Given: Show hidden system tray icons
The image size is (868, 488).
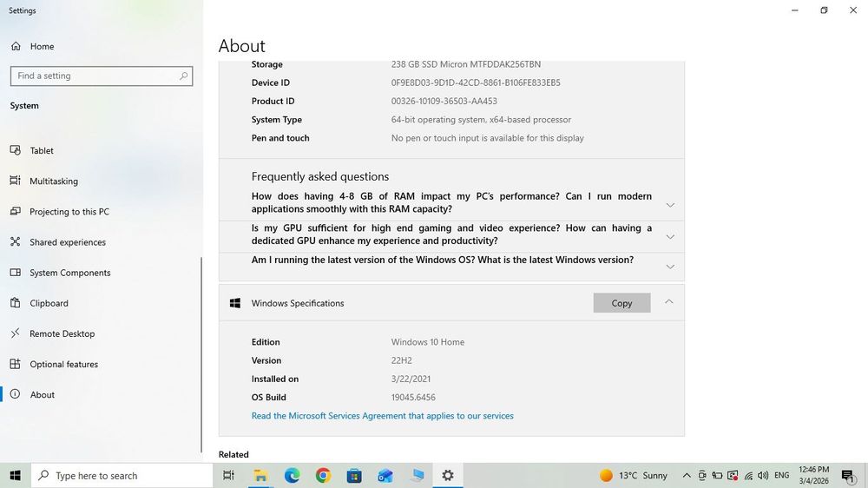Looking at the screenshot, I should coord(687,475).
